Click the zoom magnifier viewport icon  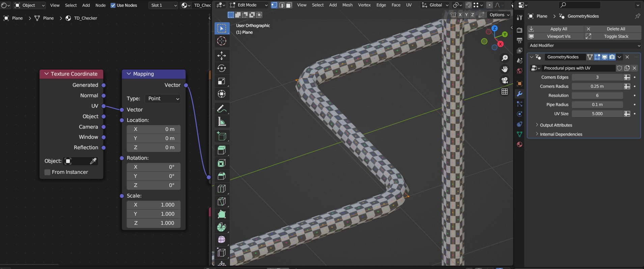click(505, 58)
